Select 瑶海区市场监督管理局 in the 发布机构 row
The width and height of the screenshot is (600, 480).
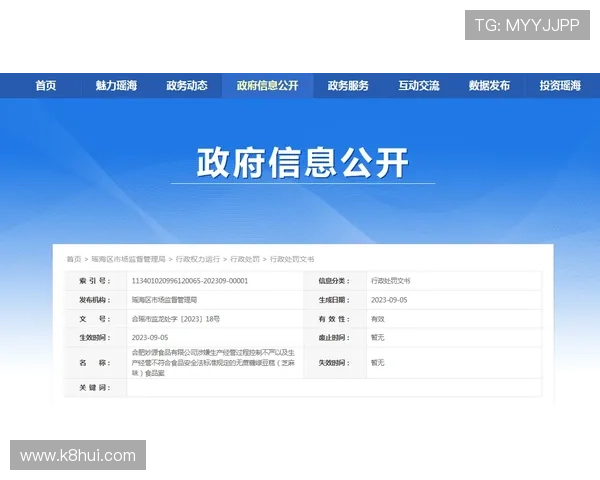click(165, 300)
